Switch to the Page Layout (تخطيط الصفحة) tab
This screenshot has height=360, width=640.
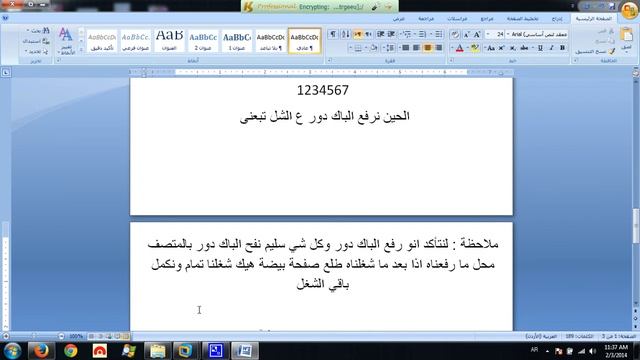(522, 19)
